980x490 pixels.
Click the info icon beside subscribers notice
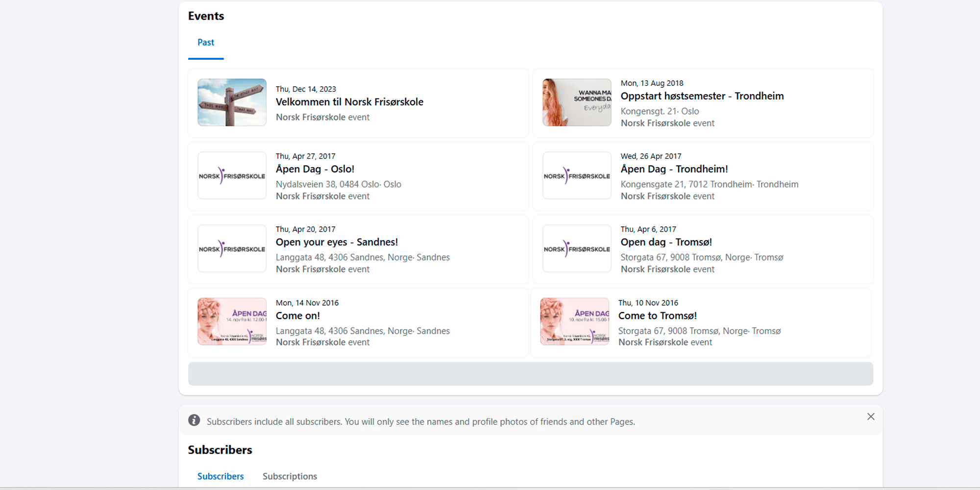tap(194, 420)
